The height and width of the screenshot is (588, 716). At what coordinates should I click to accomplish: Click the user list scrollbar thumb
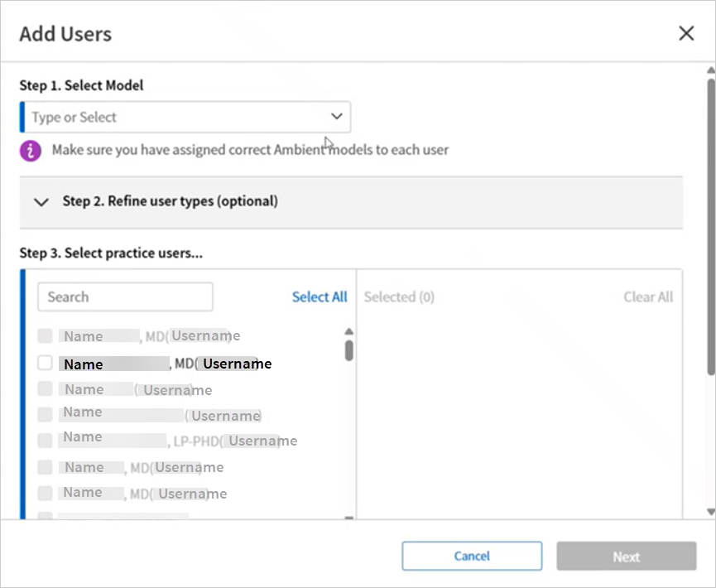click(x=348, y=350)
